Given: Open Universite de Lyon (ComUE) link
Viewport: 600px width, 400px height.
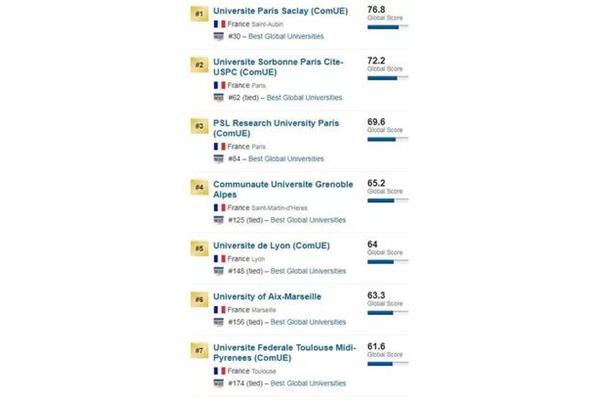Looking at the screenshot, I should (271, 246).
